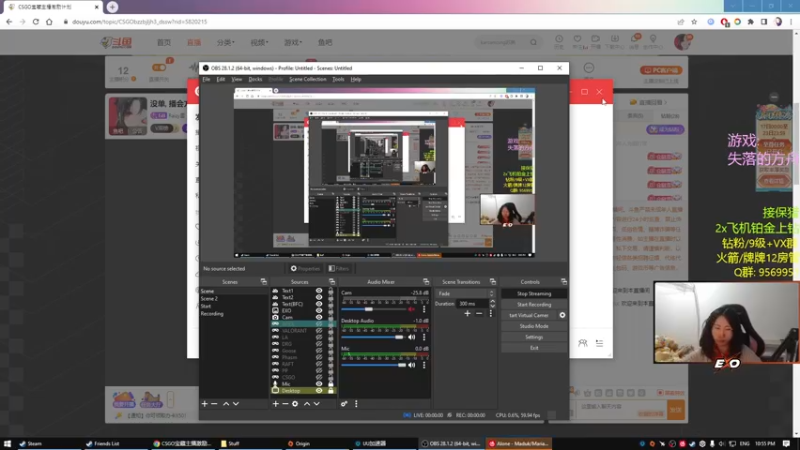Open advanced audio properties gear icon
This screenshot has height=450, width=800.
tap(344, 404)
